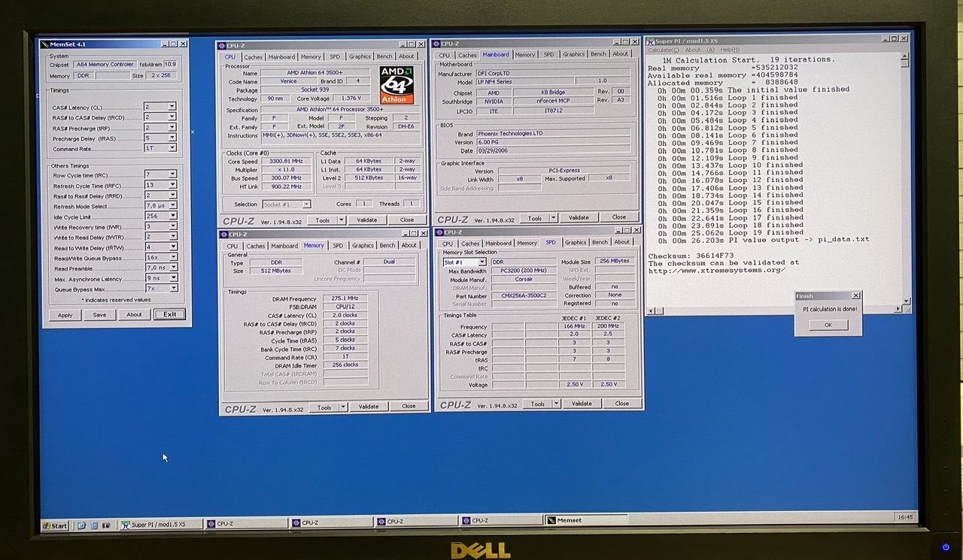
Task: Open Internet Explorer from the quick launch bar
Action: pyautogui.click(x=82, y=525)
